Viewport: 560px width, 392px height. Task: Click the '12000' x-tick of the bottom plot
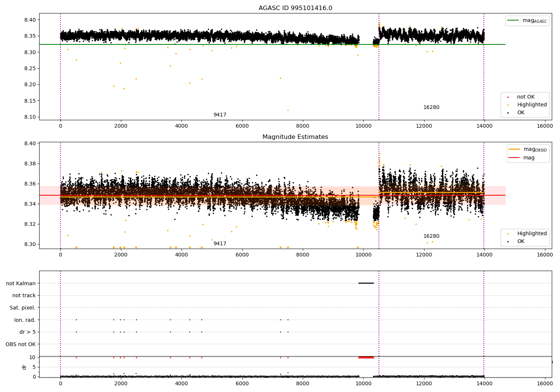coord(424,384)
